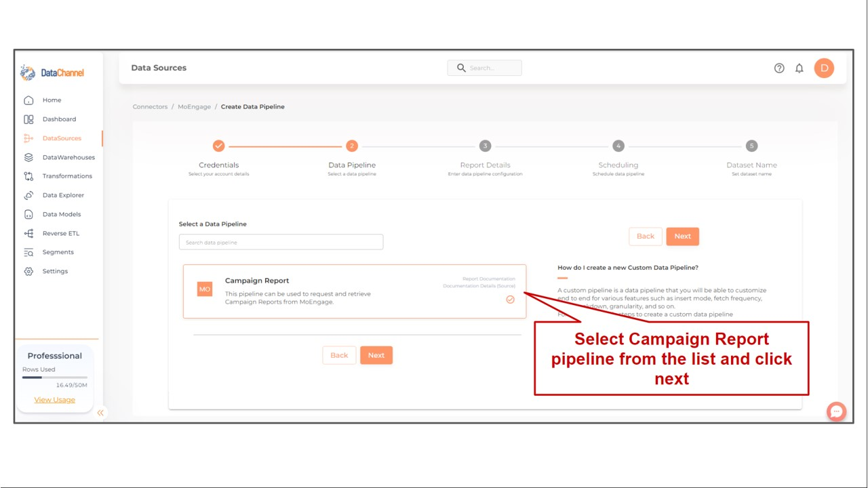The width and height of the screenshot is (868, 488).
Task: Click the MO MoEngage pipeline icon
Action: tap(205, 289)
